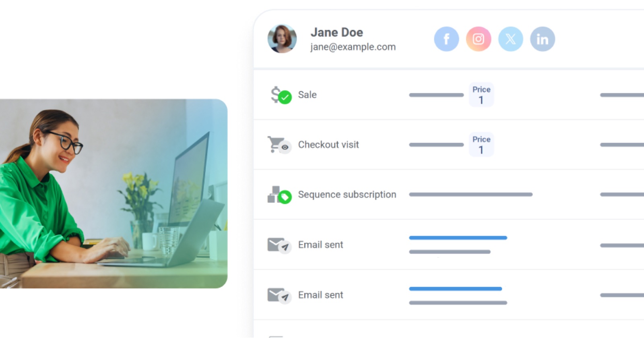Select the Sequence subscription activity label

tap(347, 195)
